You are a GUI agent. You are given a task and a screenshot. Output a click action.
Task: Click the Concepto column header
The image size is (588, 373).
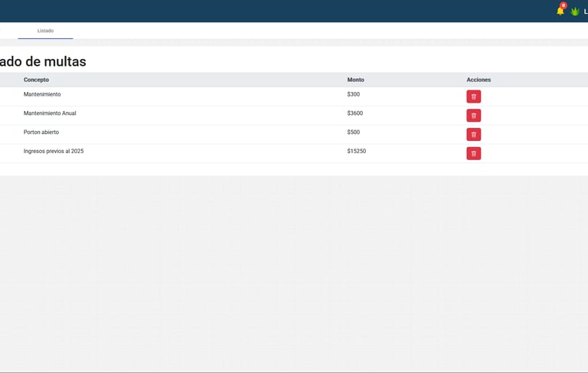pos(36,80)
